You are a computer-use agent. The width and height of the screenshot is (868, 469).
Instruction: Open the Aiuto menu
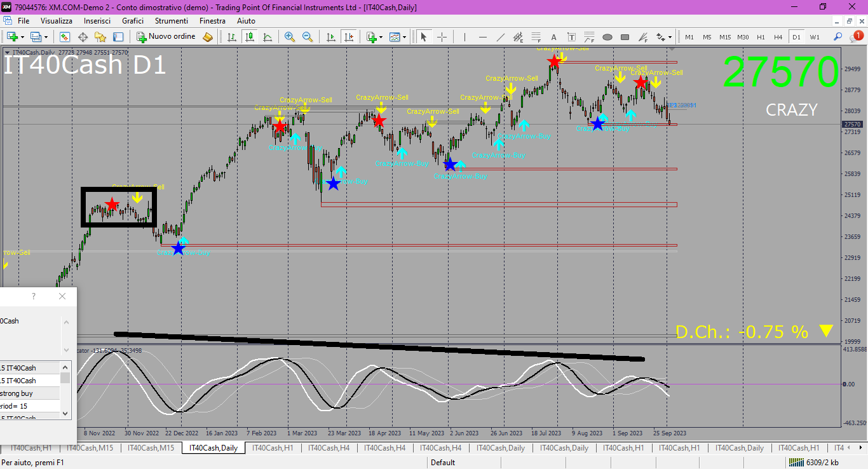click(x=246, y=20)
